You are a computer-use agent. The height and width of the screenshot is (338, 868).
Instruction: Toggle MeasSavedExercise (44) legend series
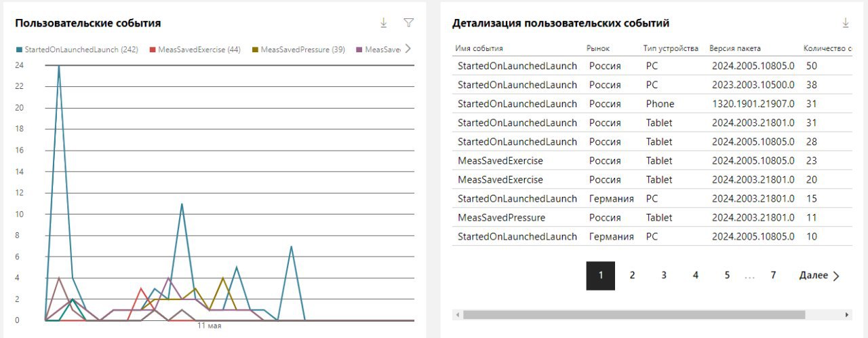[x=195, y=50]
